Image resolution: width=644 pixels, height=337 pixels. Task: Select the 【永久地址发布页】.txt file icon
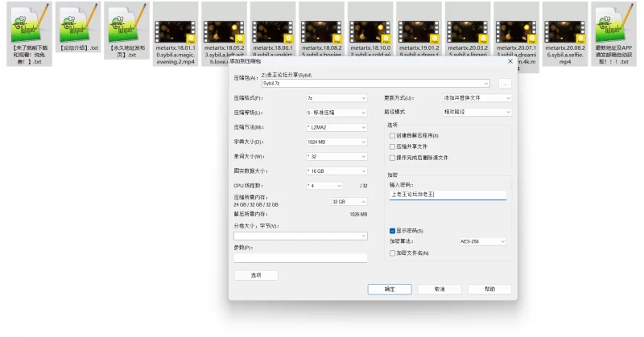tap(126, 31)
